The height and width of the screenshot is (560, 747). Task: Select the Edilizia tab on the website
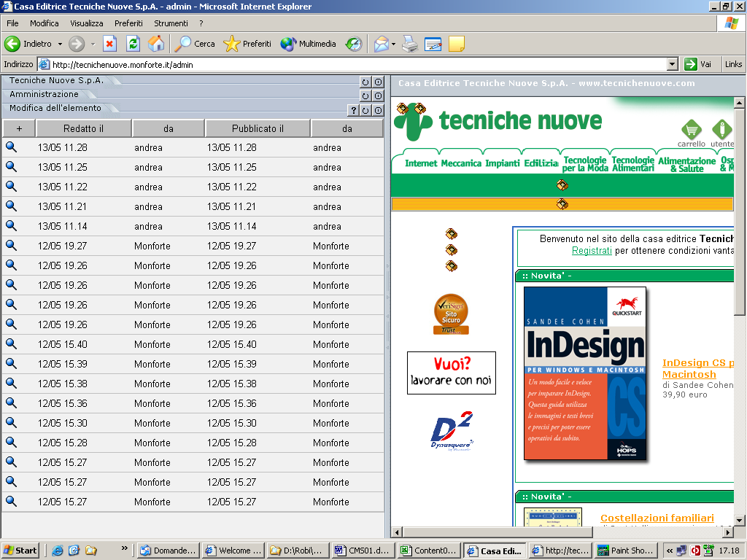[541, 163]
